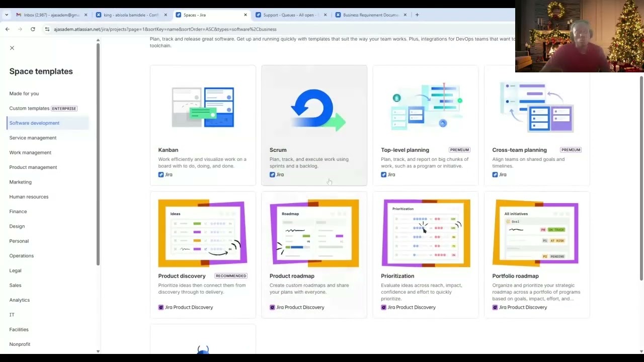The height and width of the screenshot is (362, 644).
Task: Click RECOMMENDED badge on Product discovery
Action: (231, 276)
